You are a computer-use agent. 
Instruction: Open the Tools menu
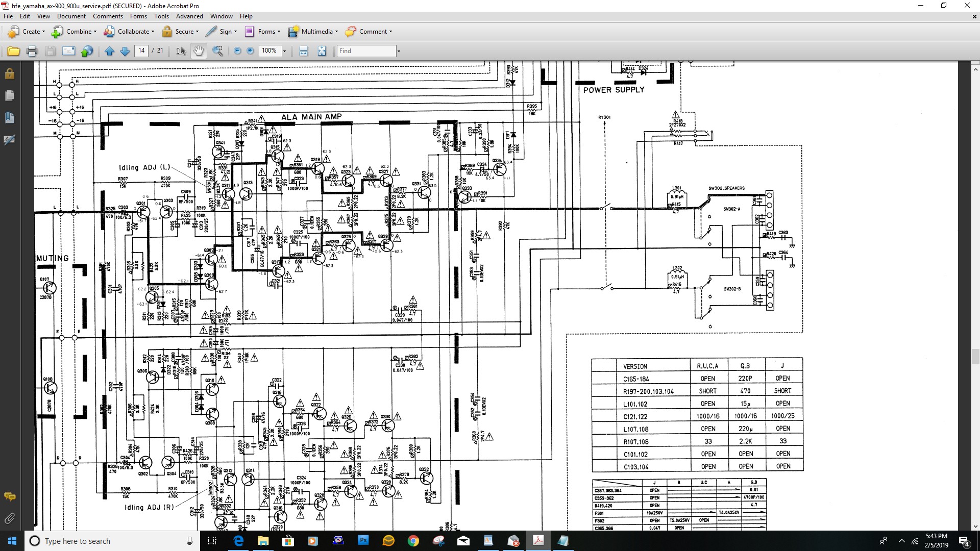pyautogui.click(x=161, y=16)
